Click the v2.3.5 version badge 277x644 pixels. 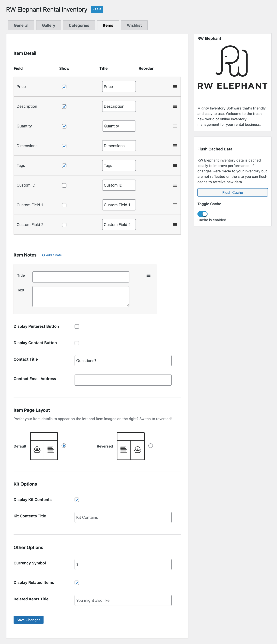click(97, 10)
